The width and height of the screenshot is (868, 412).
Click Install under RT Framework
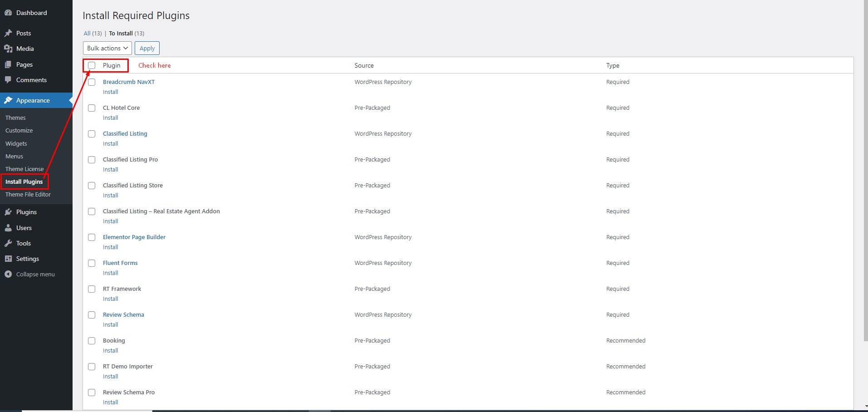pos(111,299)
